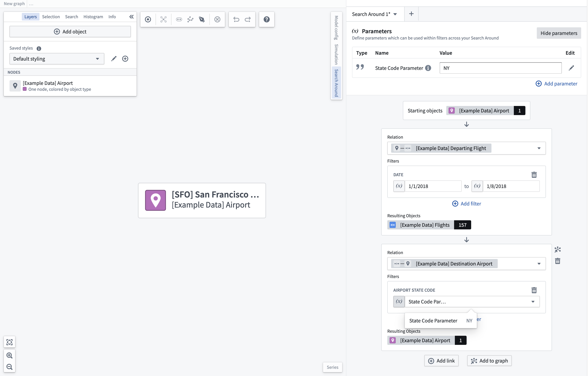
Task: Click the redo arrow icon
Action: pos(248,19)
